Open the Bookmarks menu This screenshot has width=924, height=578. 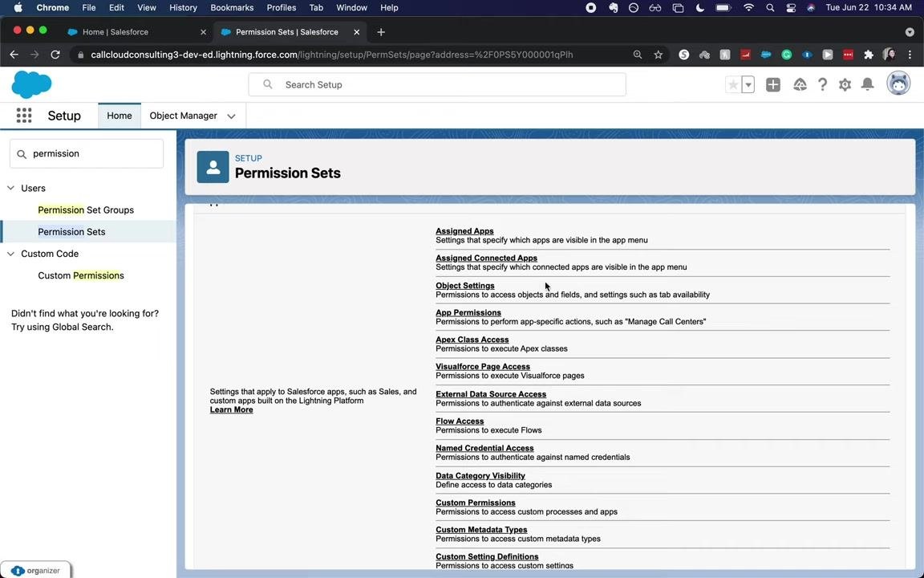(x=232, y=8)
